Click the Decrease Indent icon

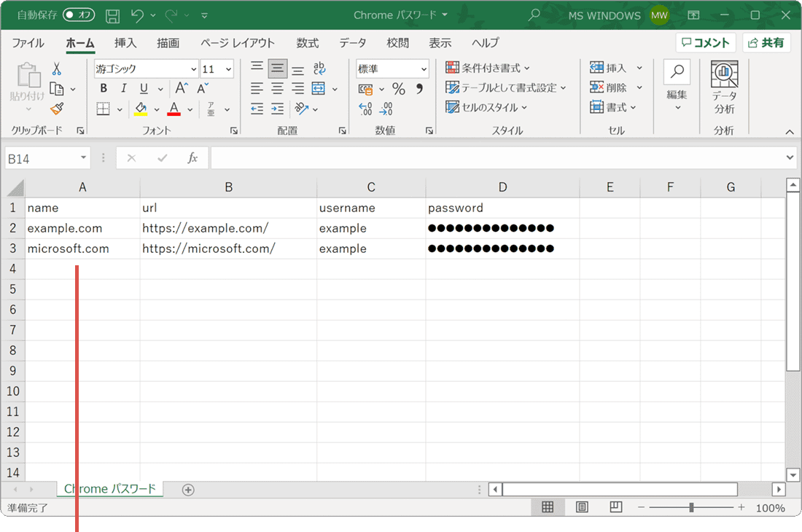coord(257,109)
